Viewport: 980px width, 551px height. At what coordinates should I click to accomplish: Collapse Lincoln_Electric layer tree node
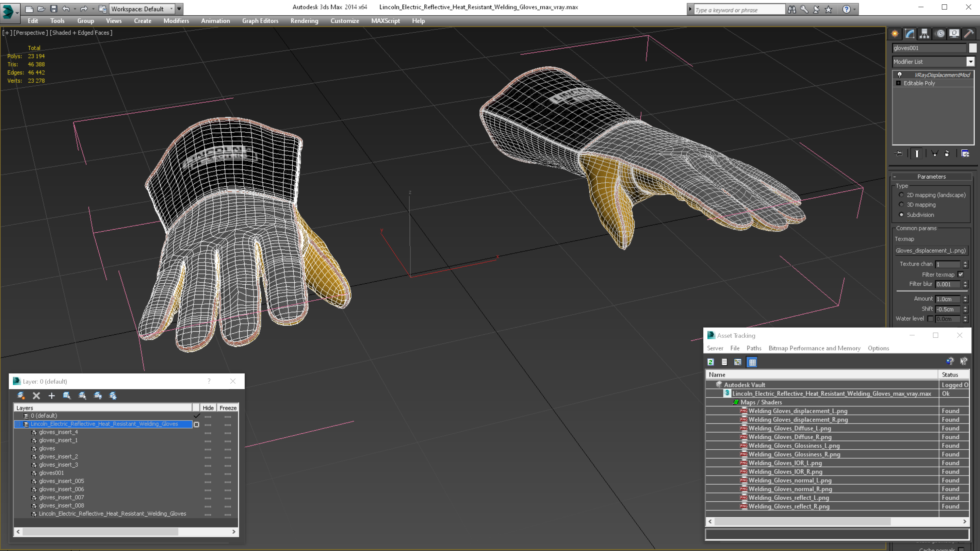(18, 424)
